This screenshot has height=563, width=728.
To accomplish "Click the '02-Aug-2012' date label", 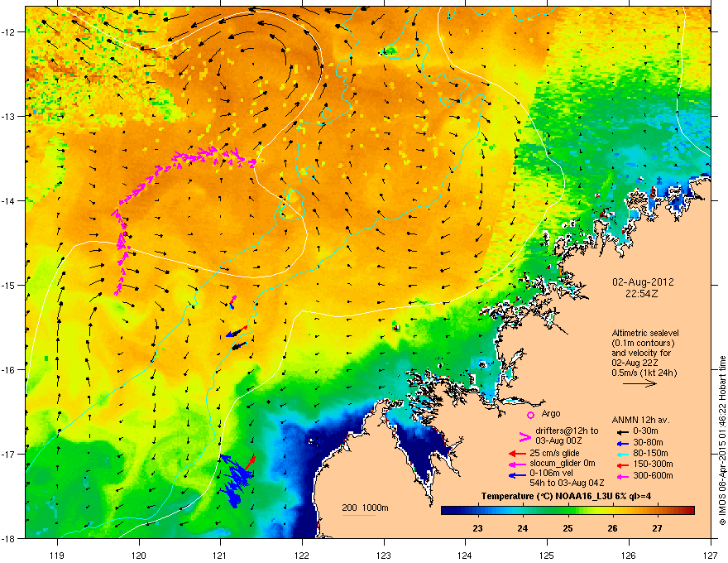I will tap(643, 282).
